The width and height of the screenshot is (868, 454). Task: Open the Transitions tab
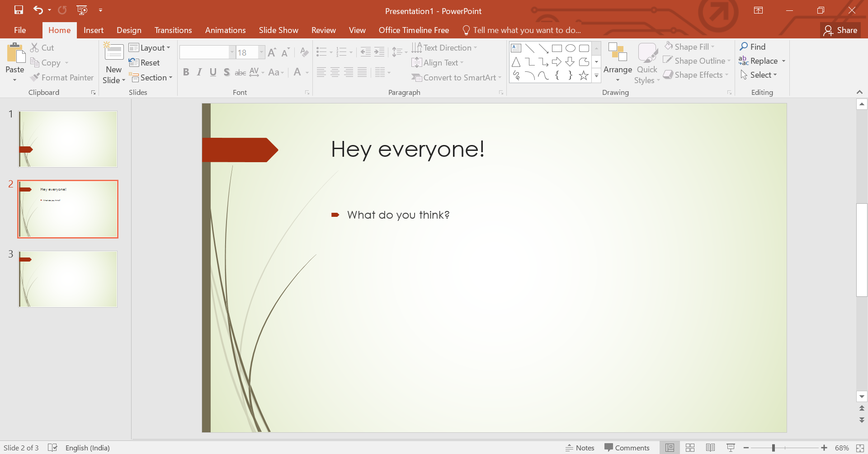173,30
